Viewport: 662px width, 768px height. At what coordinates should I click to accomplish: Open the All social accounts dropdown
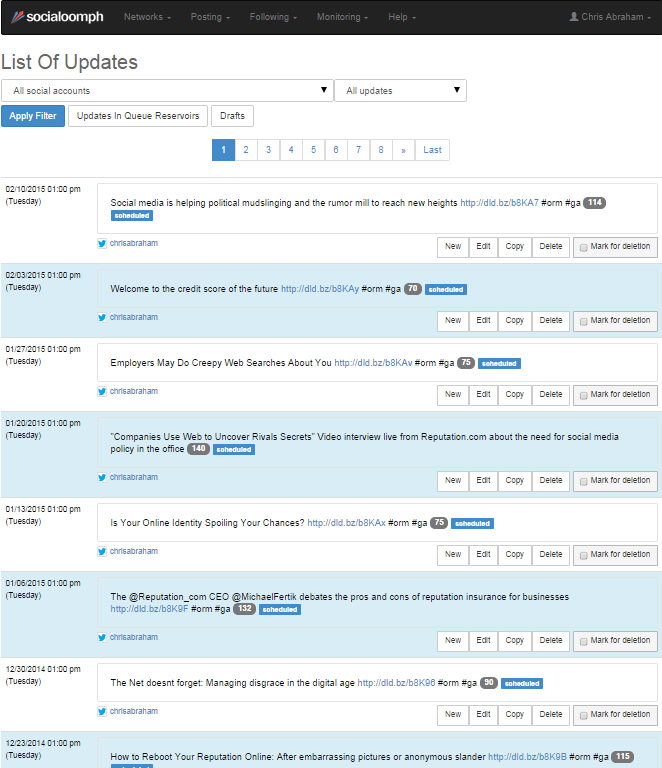pyautogui.click(x=167, y=91)
